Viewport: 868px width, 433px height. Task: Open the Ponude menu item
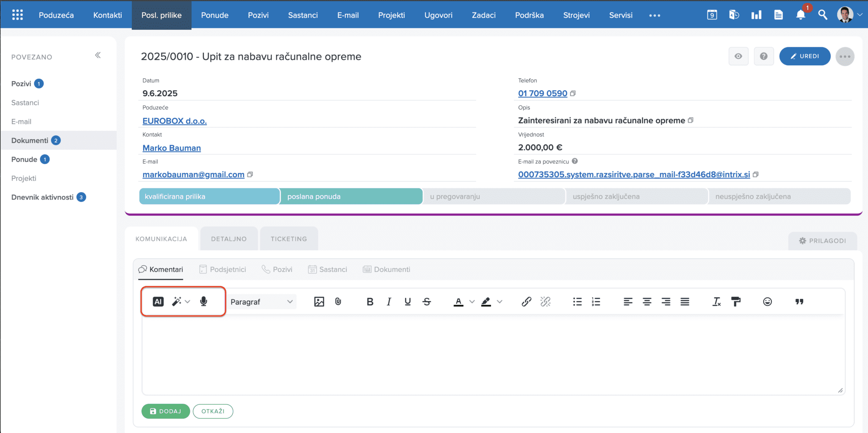[214, 15]
